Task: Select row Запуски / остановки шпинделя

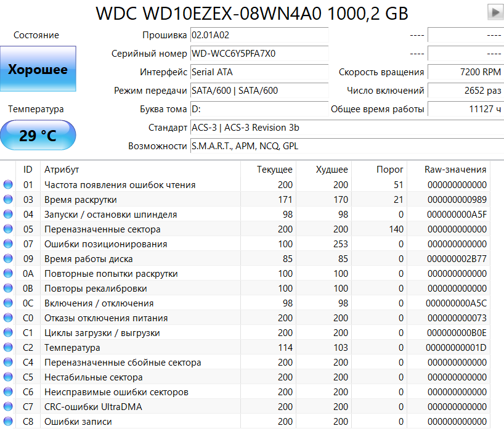Action: coord(245,214)
